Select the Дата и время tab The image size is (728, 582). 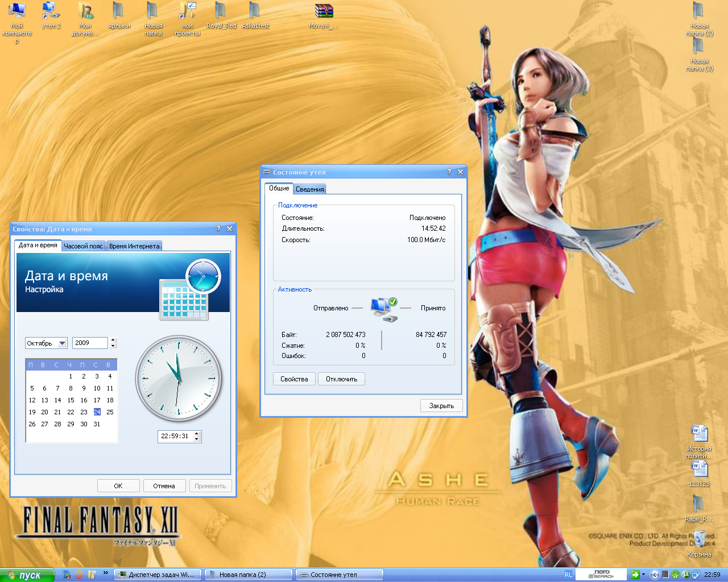point(38,246)
